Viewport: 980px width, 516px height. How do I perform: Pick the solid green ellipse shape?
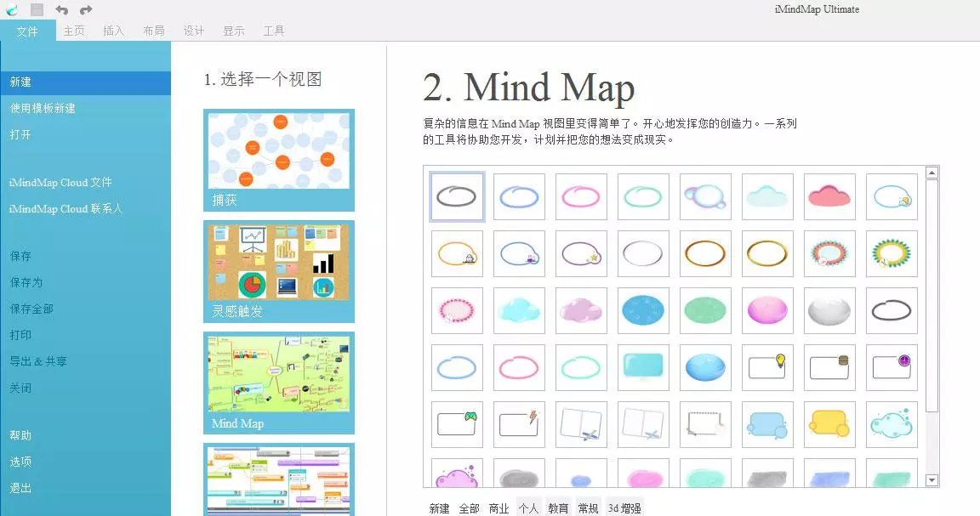coord(705,310)
